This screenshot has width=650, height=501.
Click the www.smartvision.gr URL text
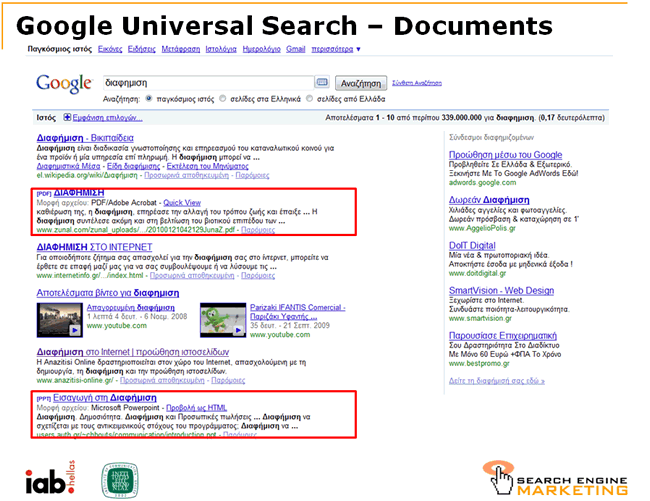click(480, 318)
